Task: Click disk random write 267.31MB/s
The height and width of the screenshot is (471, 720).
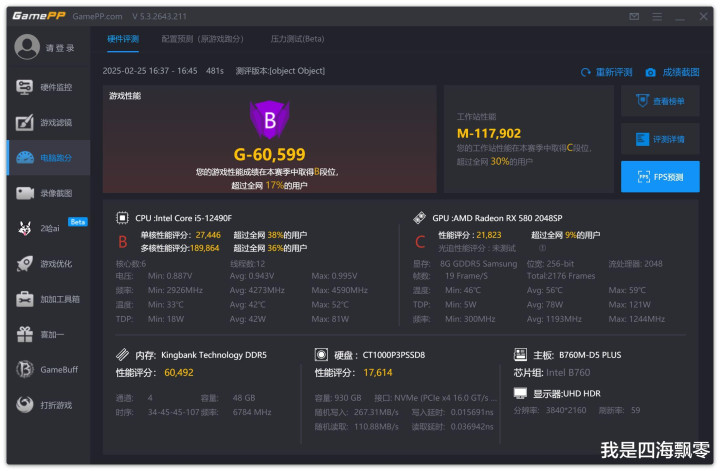Action: (x=376, y=412)
